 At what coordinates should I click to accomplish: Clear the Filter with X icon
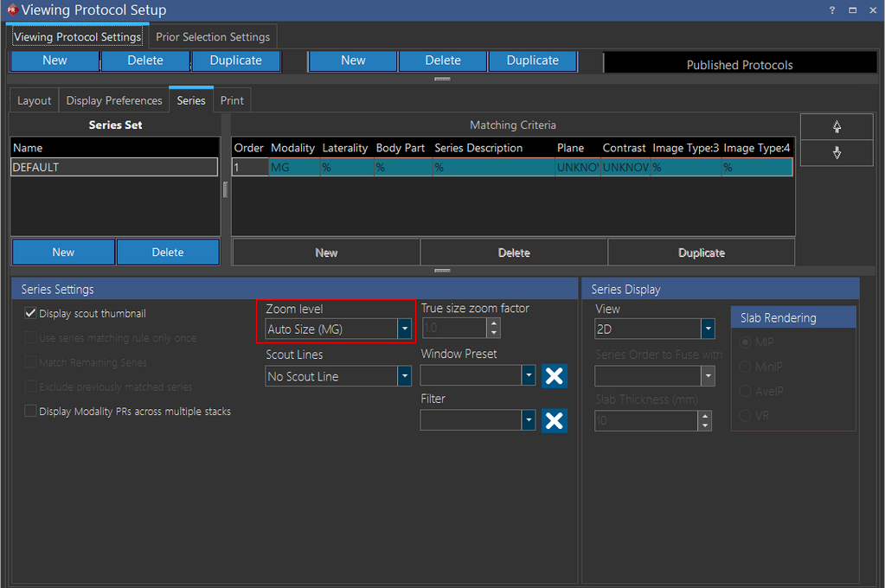(555, 421)
